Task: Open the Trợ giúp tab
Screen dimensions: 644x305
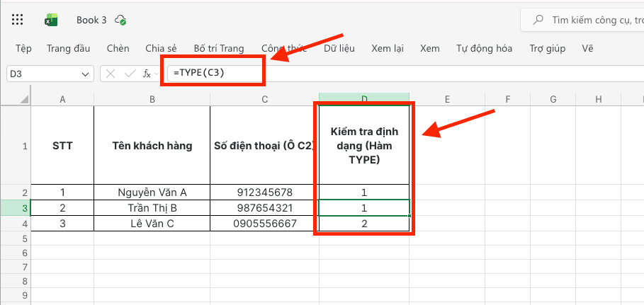Action: click(547, 49)
